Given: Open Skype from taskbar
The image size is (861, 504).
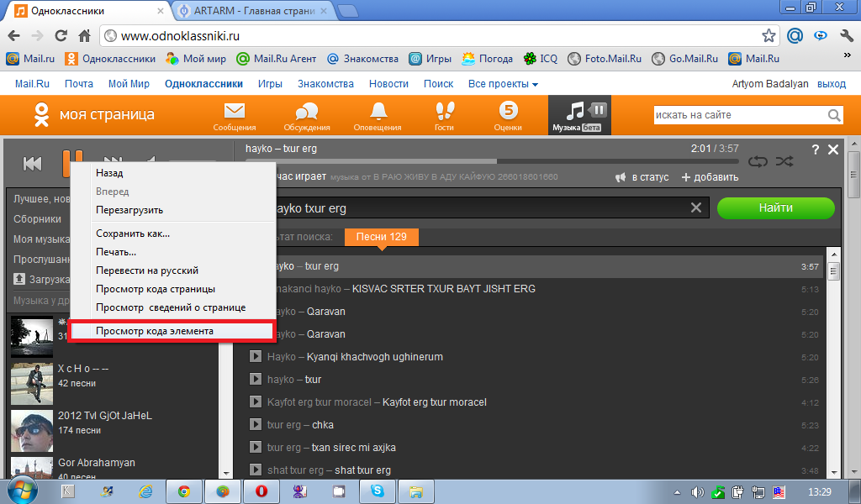Looking at the screenshot, I should point(378,491).
